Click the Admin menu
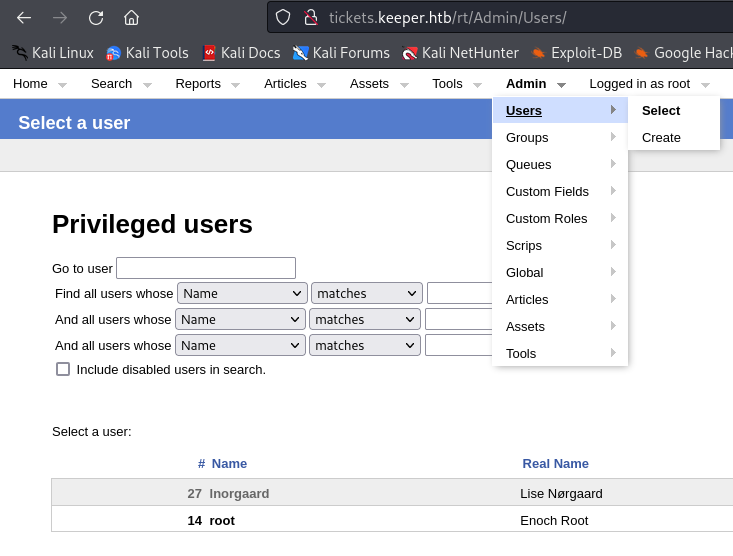The image size is (733, 556). pos(526,84)
